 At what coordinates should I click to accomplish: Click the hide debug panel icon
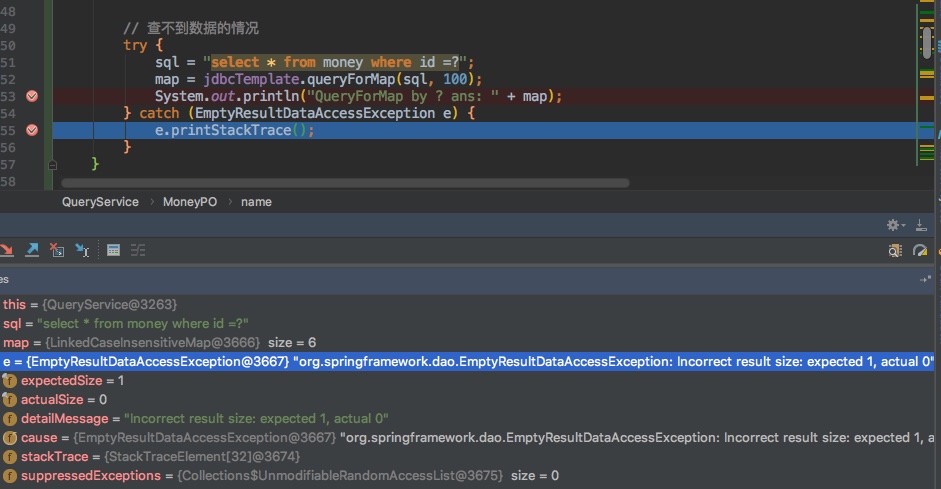920,225
